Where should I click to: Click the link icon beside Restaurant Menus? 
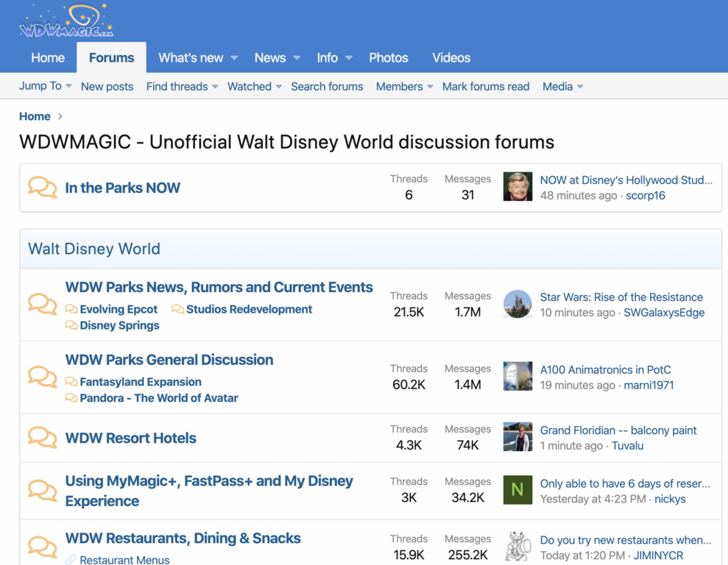click(x=71, y=560)
